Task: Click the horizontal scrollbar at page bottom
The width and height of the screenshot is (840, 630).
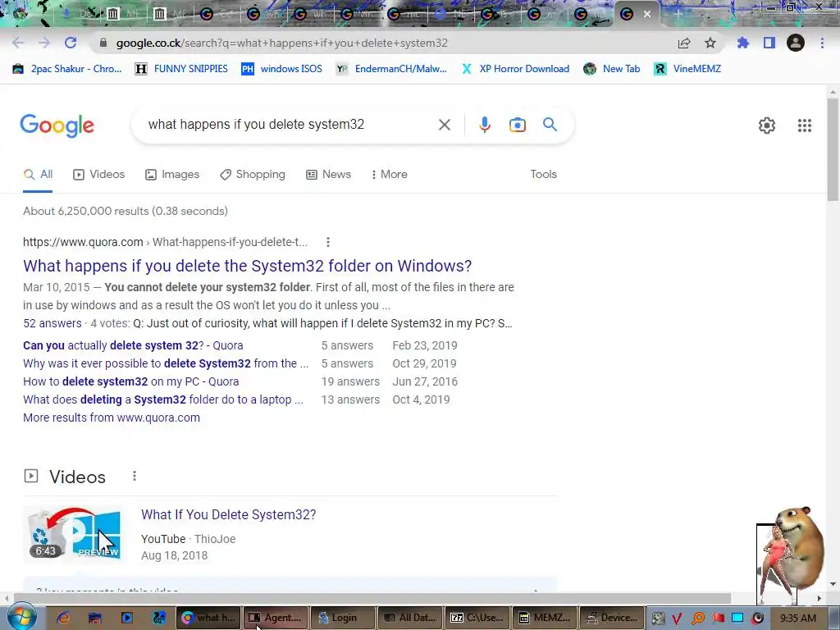Action: coord(372,598)
